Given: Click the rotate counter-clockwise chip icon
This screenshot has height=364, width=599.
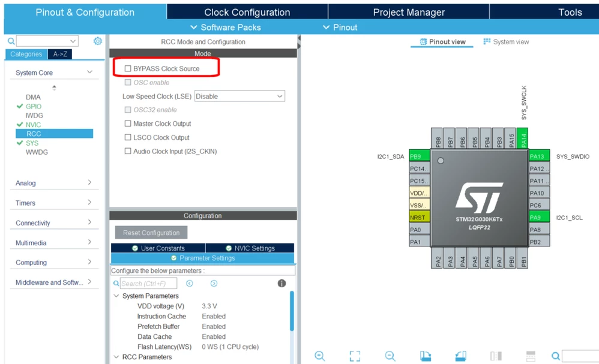Looking at the screenshot, I should coord(461,356).
